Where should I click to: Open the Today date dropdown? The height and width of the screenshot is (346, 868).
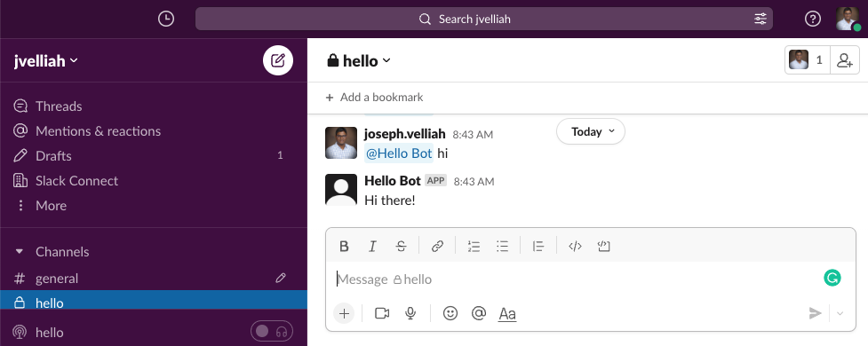tap(591, 131)
